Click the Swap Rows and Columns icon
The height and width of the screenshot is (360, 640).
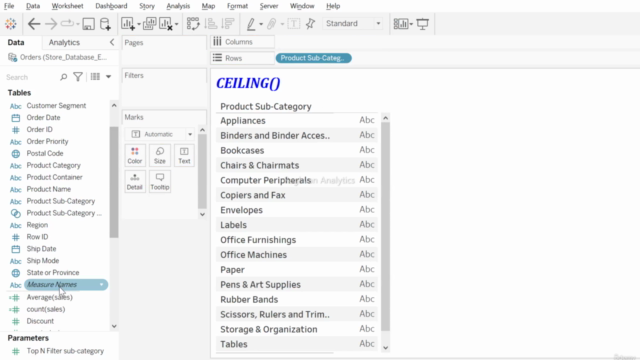(193, 24)
